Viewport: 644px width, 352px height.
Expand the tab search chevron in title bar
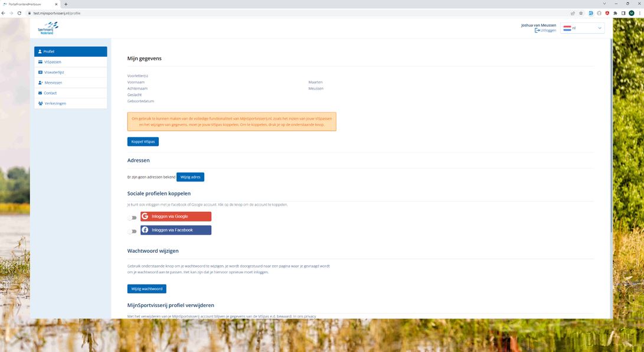pyautogui.click(x=606, y=4)
